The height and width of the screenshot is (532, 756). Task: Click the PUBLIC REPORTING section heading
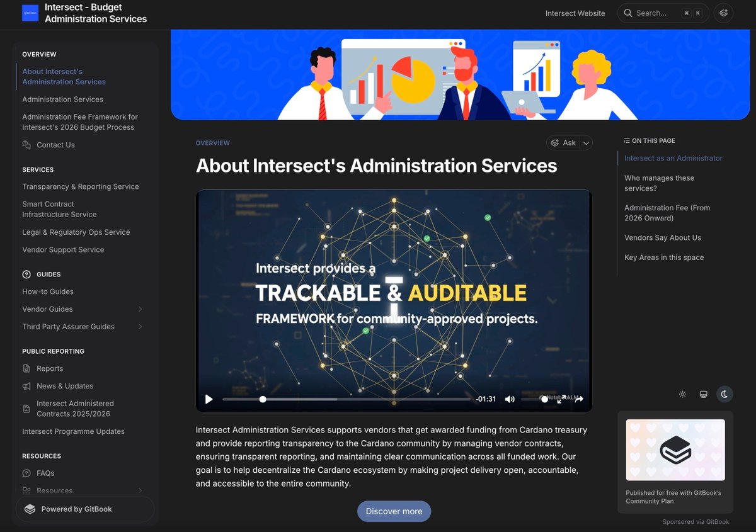[x=53, y=351]
